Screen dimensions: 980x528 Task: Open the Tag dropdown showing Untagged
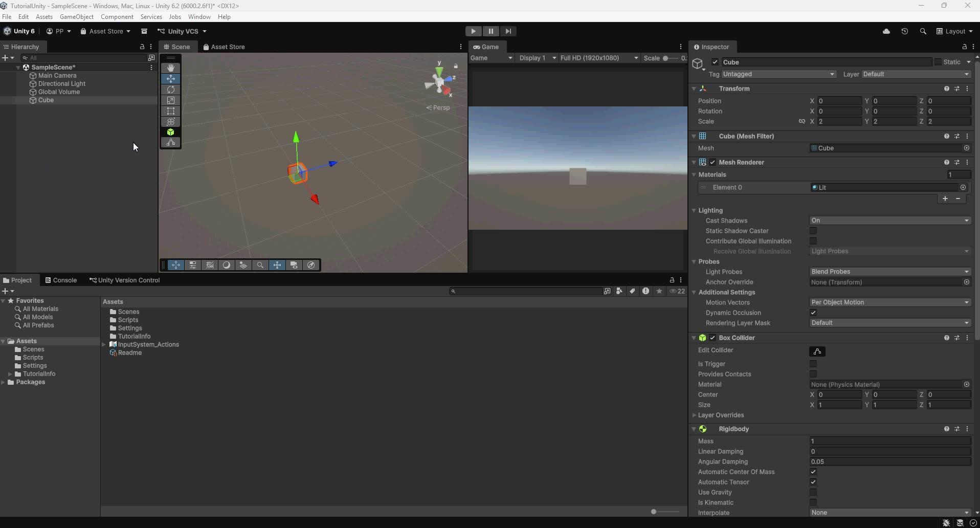point(778,74)
